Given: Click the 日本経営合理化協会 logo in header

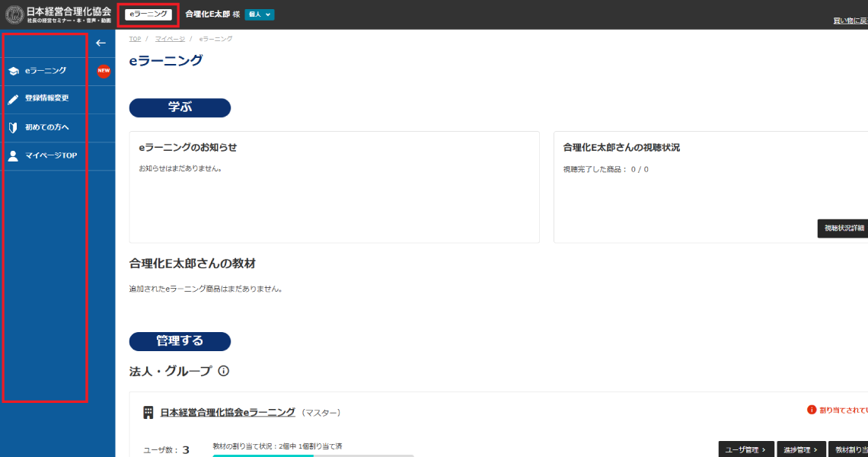Looking at the screenshot, I should tap(59, 14).
